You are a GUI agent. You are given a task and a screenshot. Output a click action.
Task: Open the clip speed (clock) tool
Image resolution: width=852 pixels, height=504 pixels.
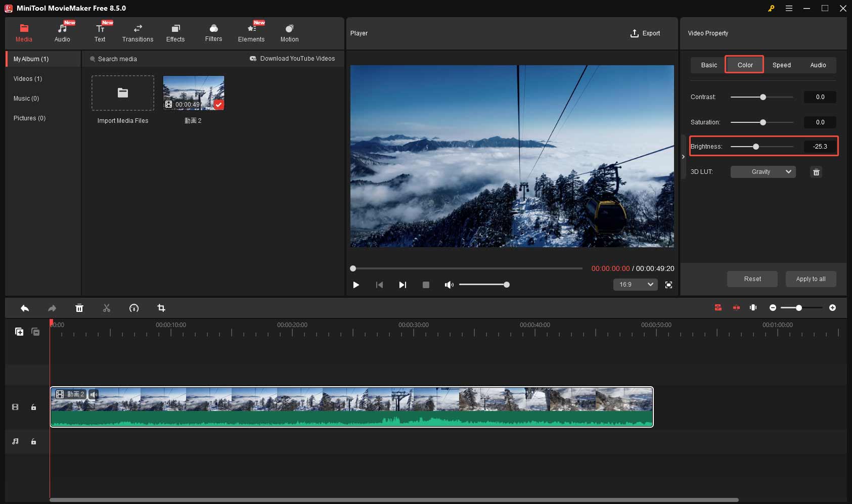coord(134,308)
